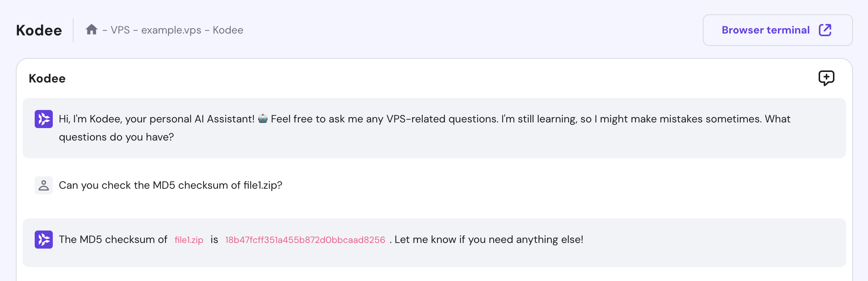868x281 pixels.
Task: Click the Kodee breadcrumb entry after example.vps
Action: (228, 30)
